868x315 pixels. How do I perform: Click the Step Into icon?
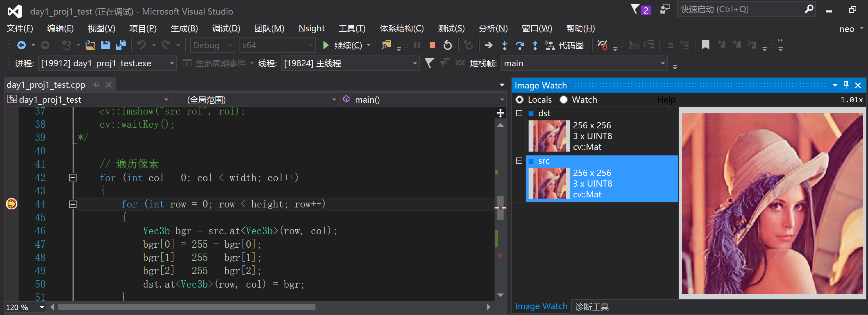(504, 45)
